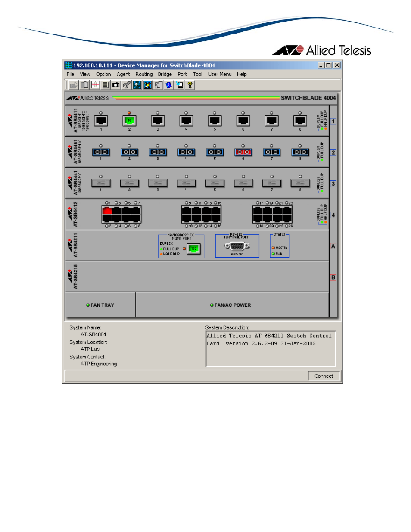Click the vertical split arrows toolbar icon
This screenshot has width=411, height=532.
(95, 85)
